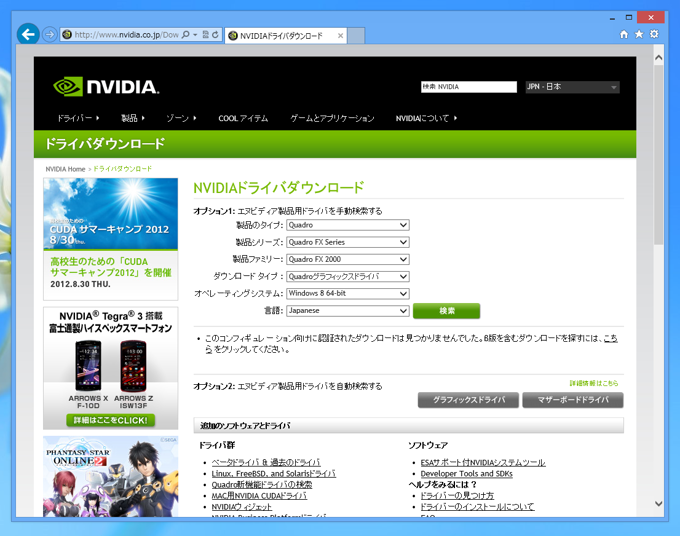Close the NVIDIAドライバダウンロード tab
The image size is (680, 536).
[340, 36]
